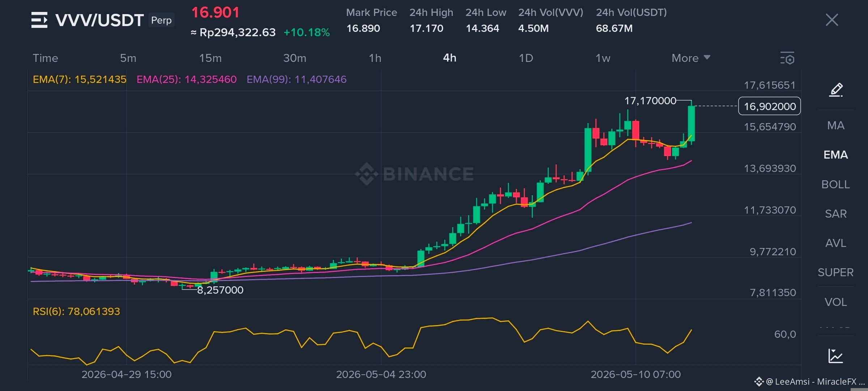Image resolution: width=868 pixels, height=391 pixels.
Task: Toggle the MA indicator
Action: [x=836, y=125]
